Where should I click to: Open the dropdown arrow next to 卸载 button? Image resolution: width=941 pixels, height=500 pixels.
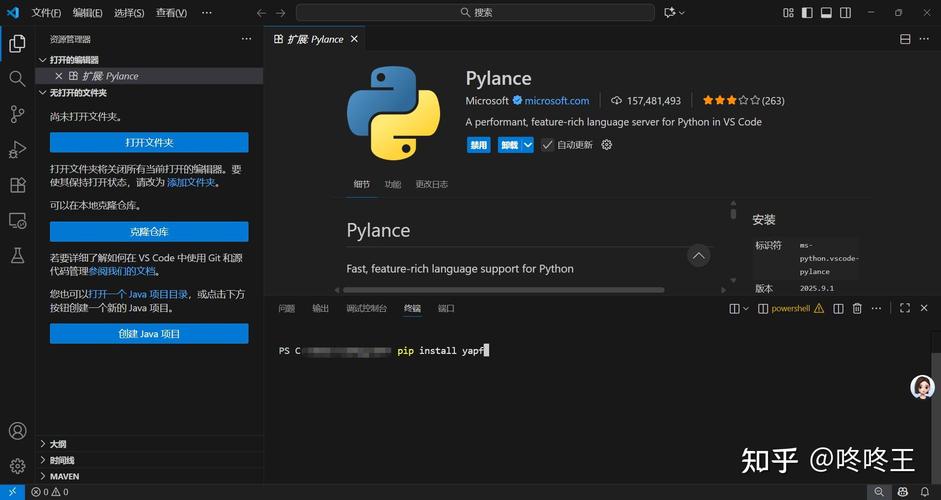[x=528, y=145]
